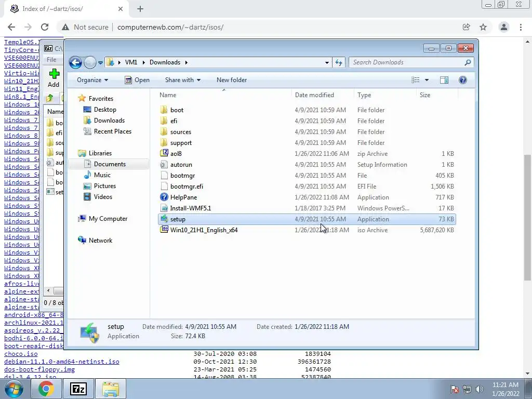The image size is (532, 399).
Task: Select the setup application file
Action: (x=307, y=219)
